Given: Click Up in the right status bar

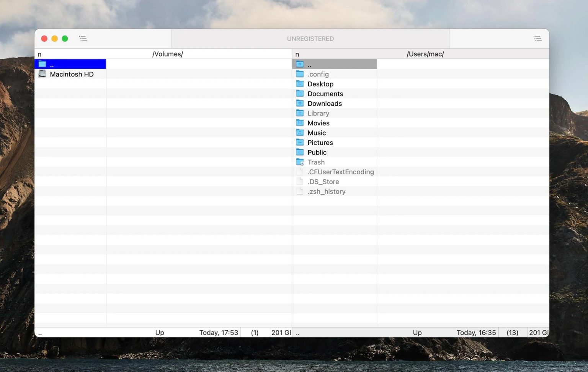Looking at the screenshot, I should click(417, 332).
